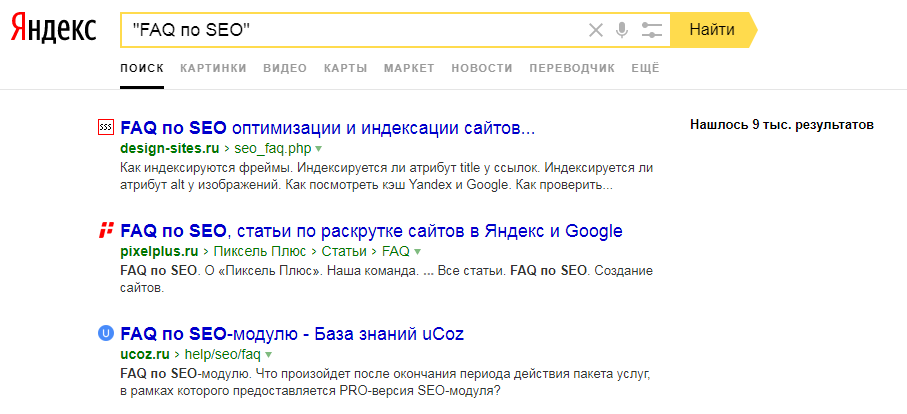Screen dimensions: 907x414
Task: Click the uCoz blue favicon
Action: (105, 333)
